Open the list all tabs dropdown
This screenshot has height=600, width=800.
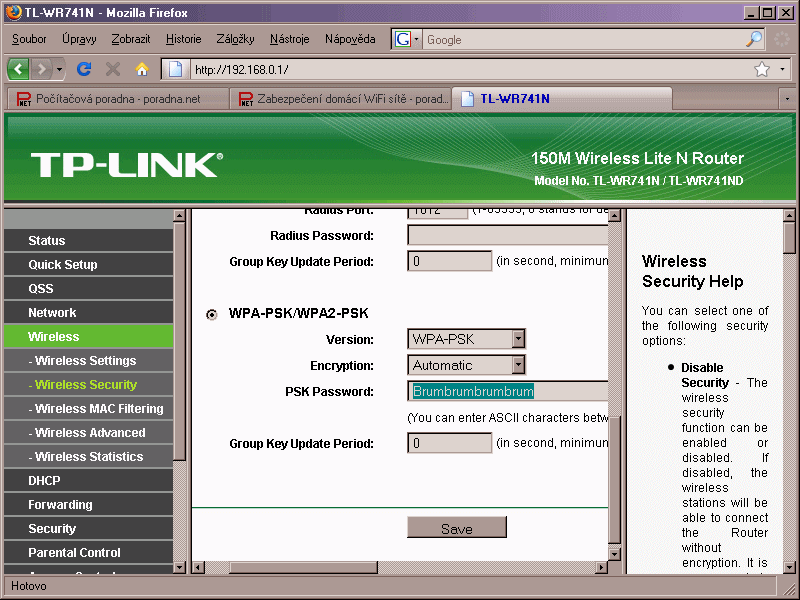tap(787, 99)
